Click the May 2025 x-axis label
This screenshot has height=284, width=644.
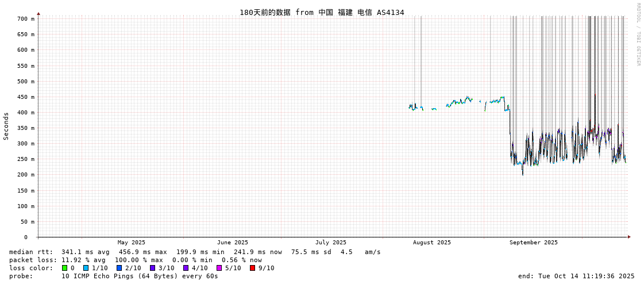click(132, 243)
